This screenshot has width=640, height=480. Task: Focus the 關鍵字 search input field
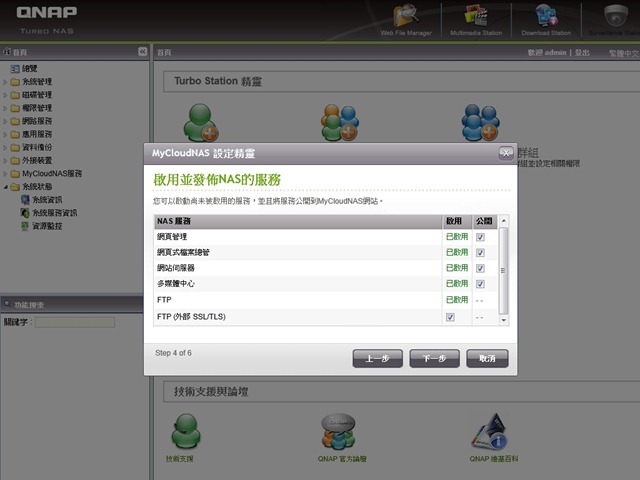tap(75, 322)
